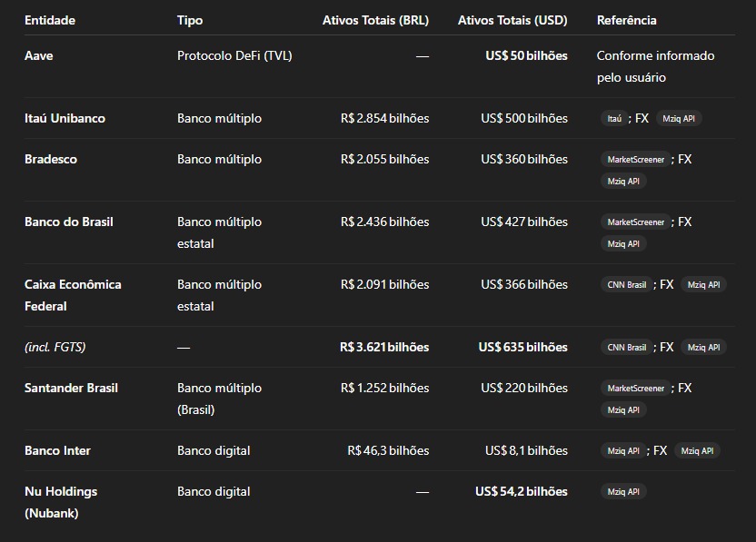Open CNN Brasil chip in incl. FGTS row
This screenshot has height=542, width=756.
pos(626,348)
